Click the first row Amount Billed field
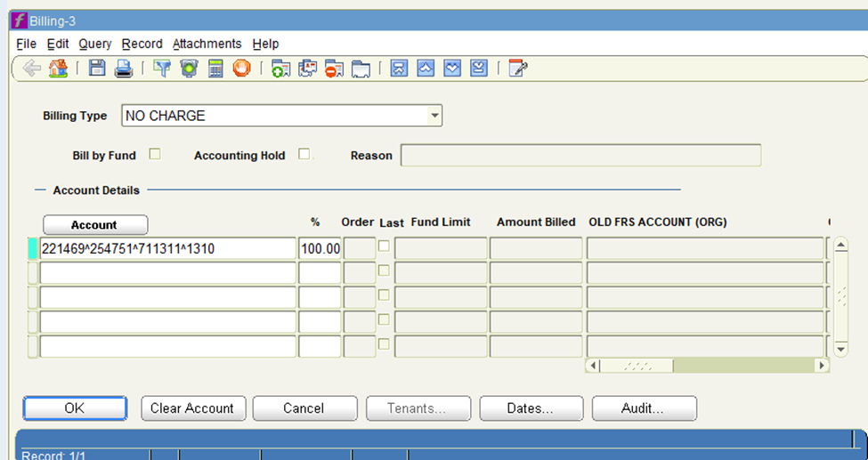The width and height of the screenshot is (868, 460). pyautogui.click(x=536, y=248)
